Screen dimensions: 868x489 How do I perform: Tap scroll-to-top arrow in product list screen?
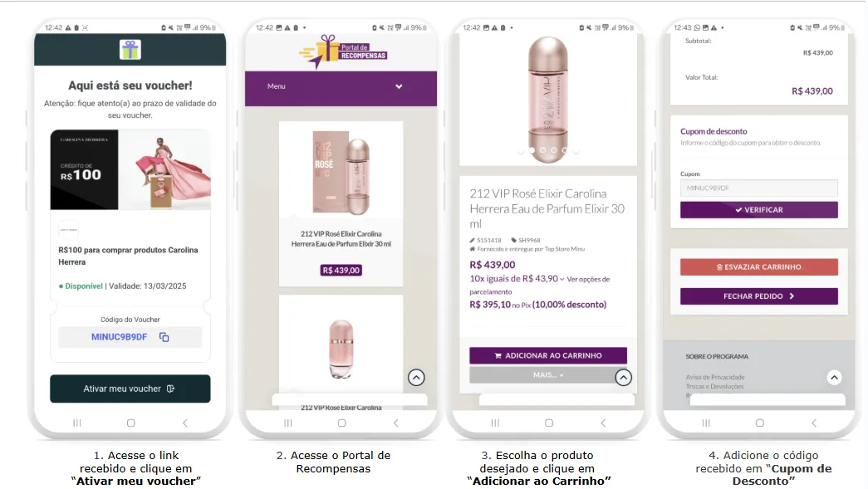point(416,377)
